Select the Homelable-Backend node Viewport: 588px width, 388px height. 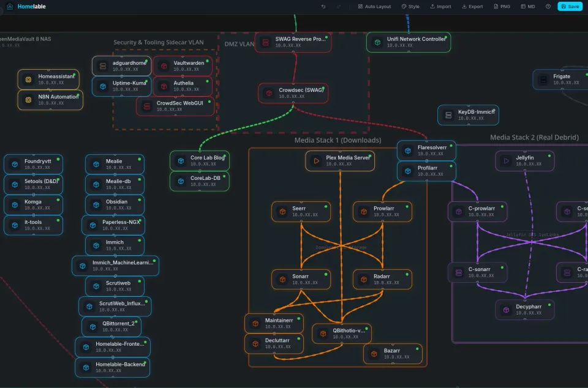click(113, 367)
